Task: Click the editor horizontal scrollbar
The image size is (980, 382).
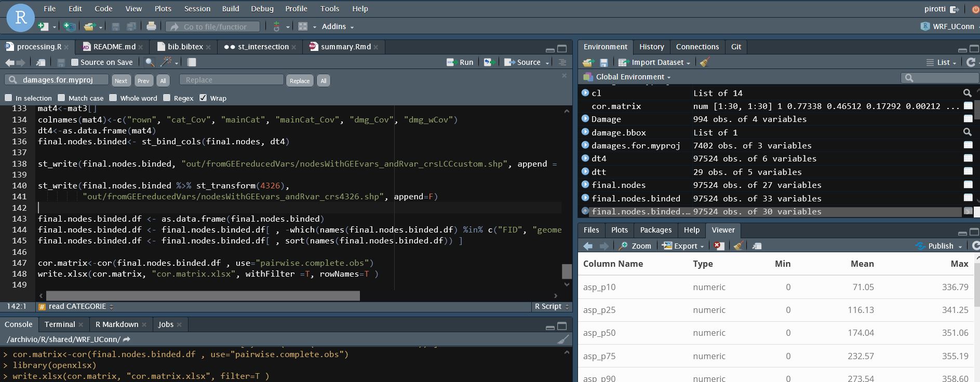Action: coord(203,296)
